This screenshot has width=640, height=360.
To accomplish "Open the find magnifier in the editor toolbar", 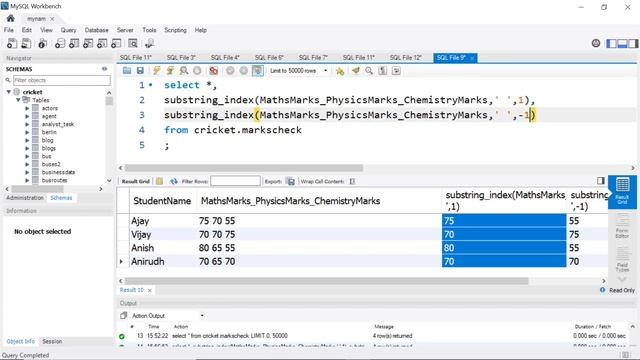I will 369,71.
